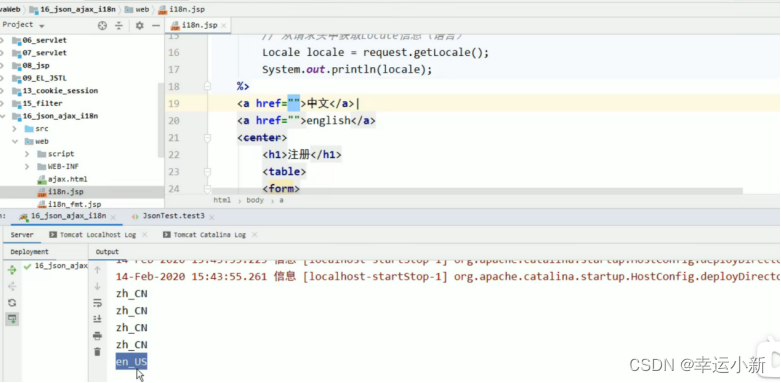Select i18n_fmt.jsp in project tree

click(x=69, y=204)
